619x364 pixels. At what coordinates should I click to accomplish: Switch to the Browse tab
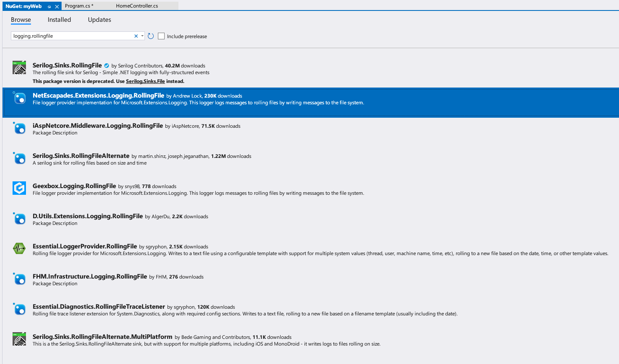click(21, 20)
